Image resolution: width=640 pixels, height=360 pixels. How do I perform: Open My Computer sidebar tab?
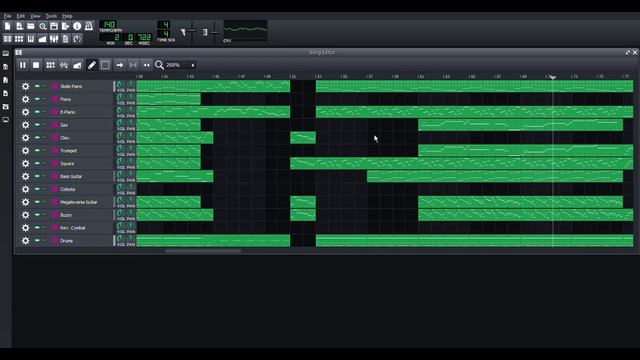(6, 120)
